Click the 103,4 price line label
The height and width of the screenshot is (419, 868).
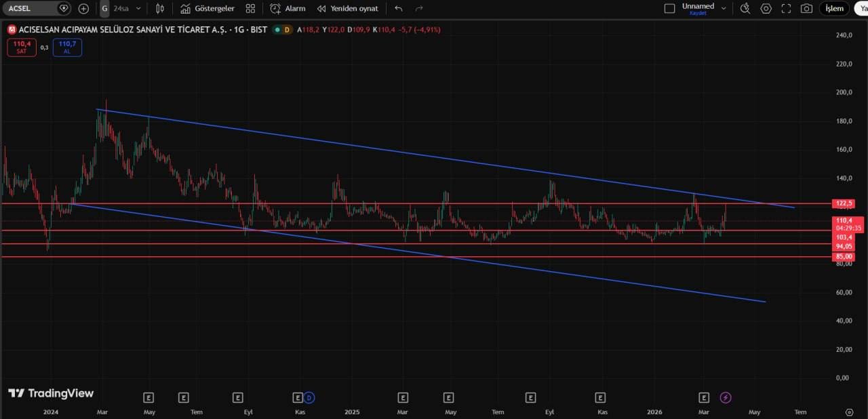pyautogui.click(x=845, y=237)
